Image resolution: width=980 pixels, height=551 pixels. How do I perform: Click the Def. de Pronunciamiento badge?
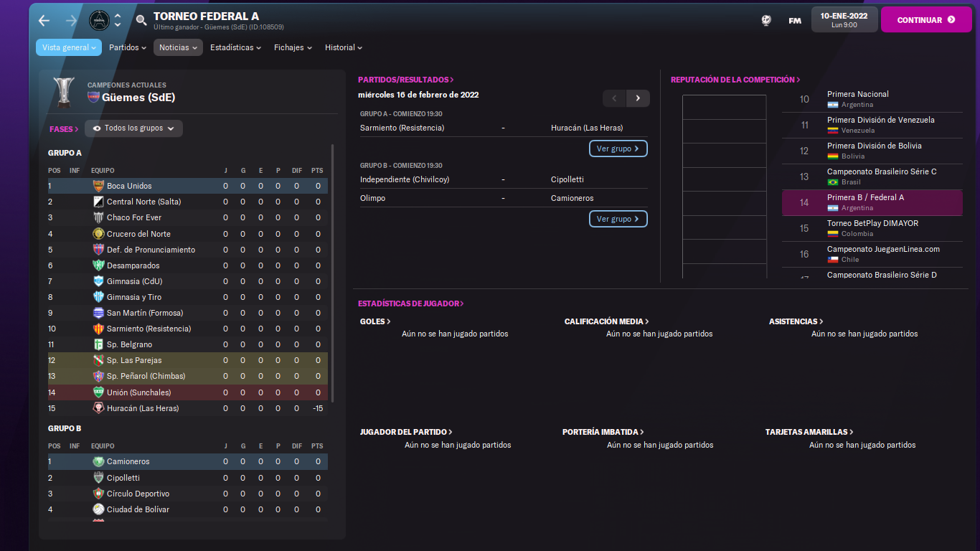[98, 250]
